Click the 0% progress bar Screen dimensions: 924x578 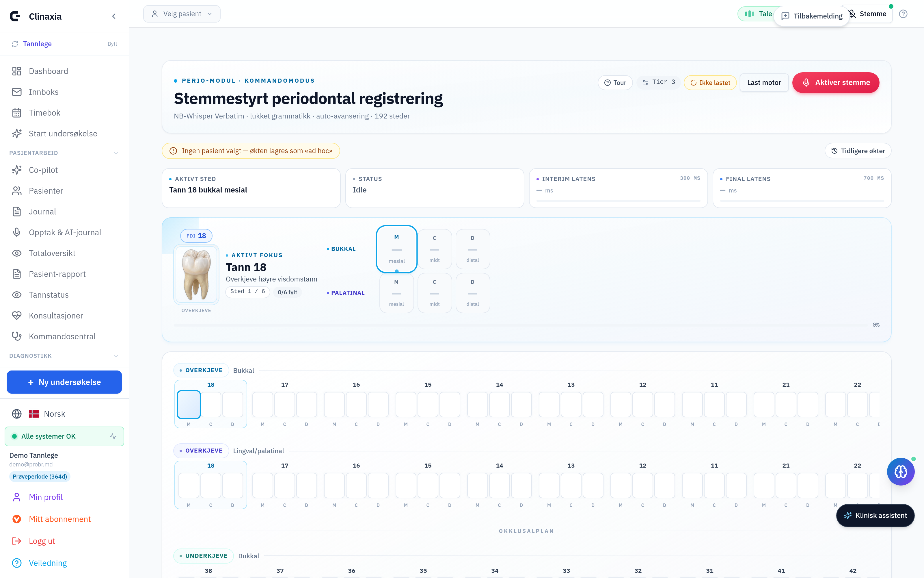tap(520, 325)
